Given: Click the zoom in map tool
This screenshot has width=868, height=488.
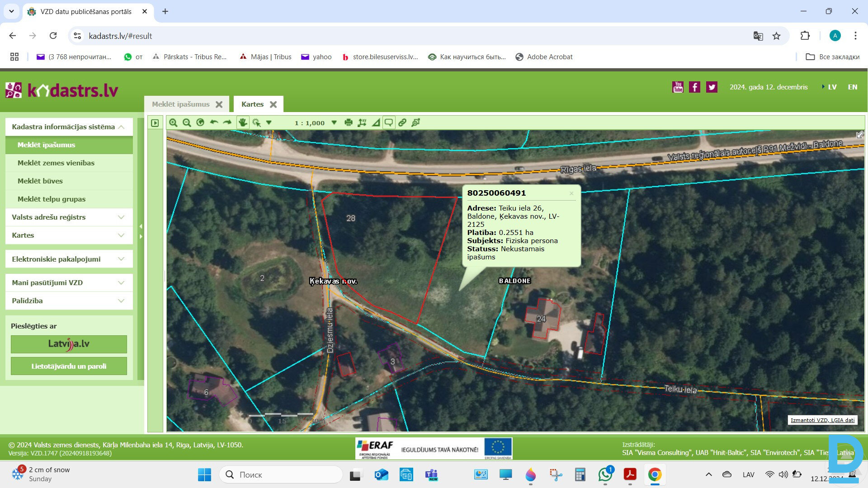Looking at the screenshot, I should coord(173,122).
